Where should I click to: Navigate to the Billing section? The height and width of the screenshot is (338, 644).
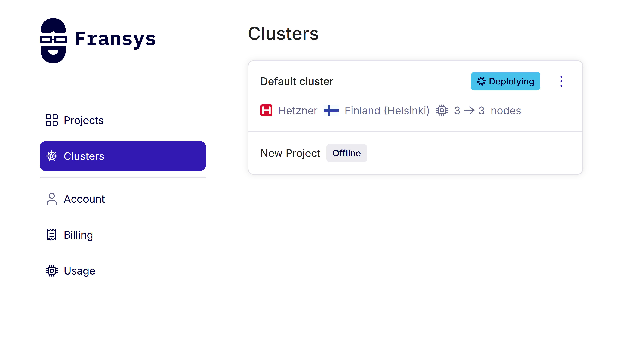point(78,235)
